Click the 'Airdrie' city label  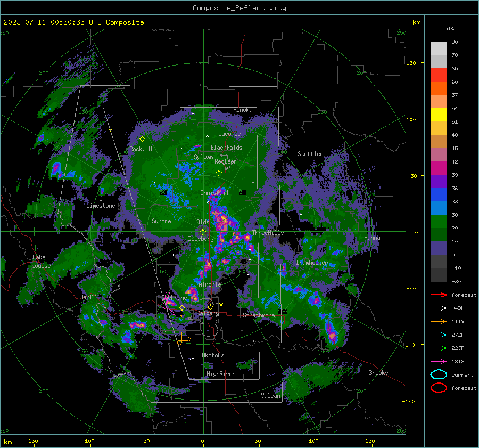click(210, 284)
